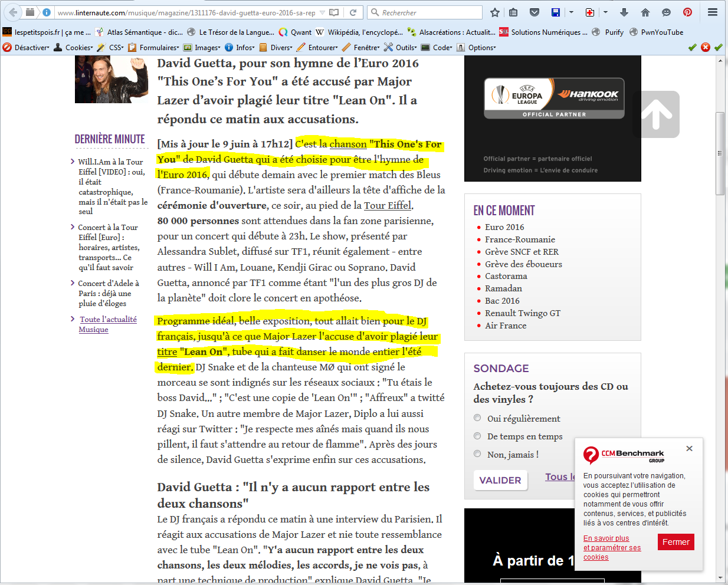The width and height of the screenshot is (728, 585).
Task: Reload the page with the refresh icon
Action: (353, 12)
